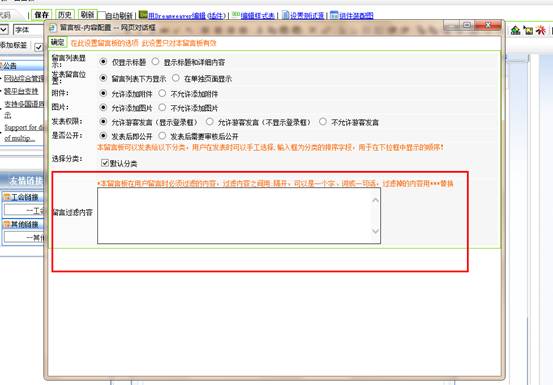Click the 编辑样式表 stylesheet icon
Viewport: 553px width, 385px height.
[236, 15]
